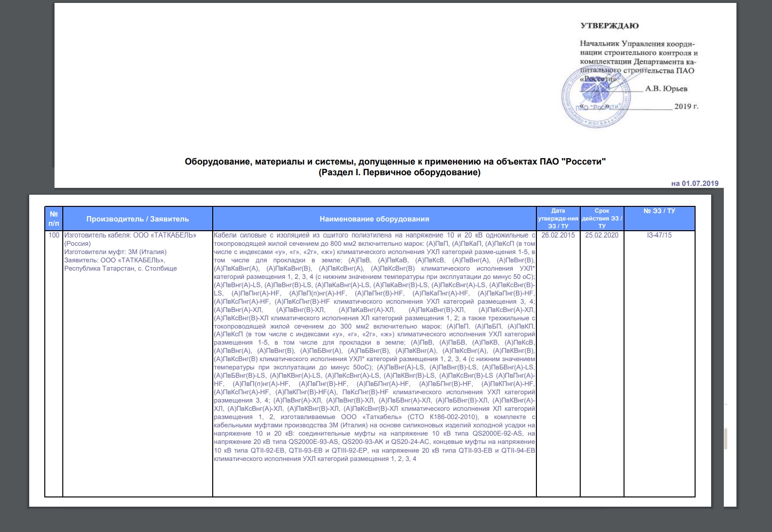Click the Дата утверждения ЭЗ / ТУ header
The width and height of the screenshot is (772, 532).
click(558, 219)
